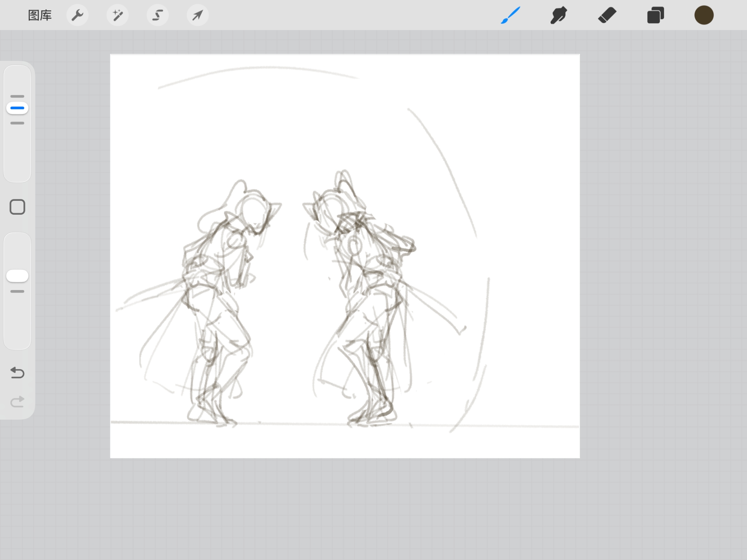
Task: Activate the Selection tool (S ribbon)
Action: click(x=158, y=15)
